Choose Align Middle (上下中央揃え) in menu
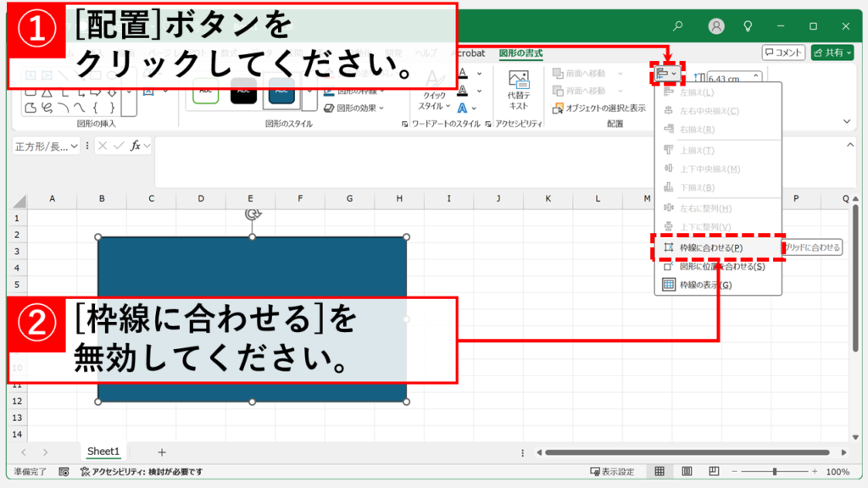The image size is (868, 488). pos(718,169)
